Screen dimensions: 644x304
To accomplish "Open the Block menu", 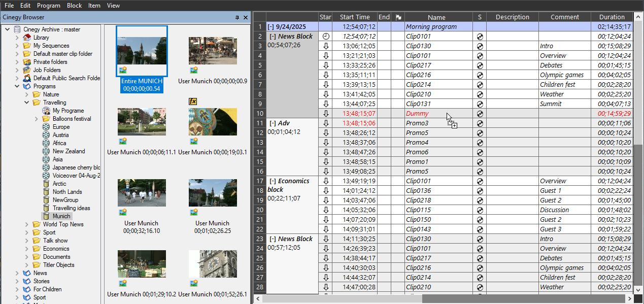I will click(74, 6).
